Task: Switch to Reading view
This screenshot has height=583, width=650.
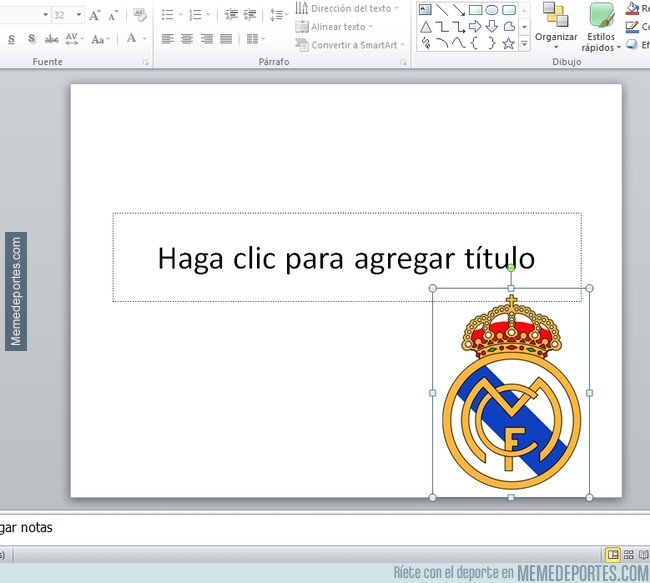Action: tap(643, 554)
